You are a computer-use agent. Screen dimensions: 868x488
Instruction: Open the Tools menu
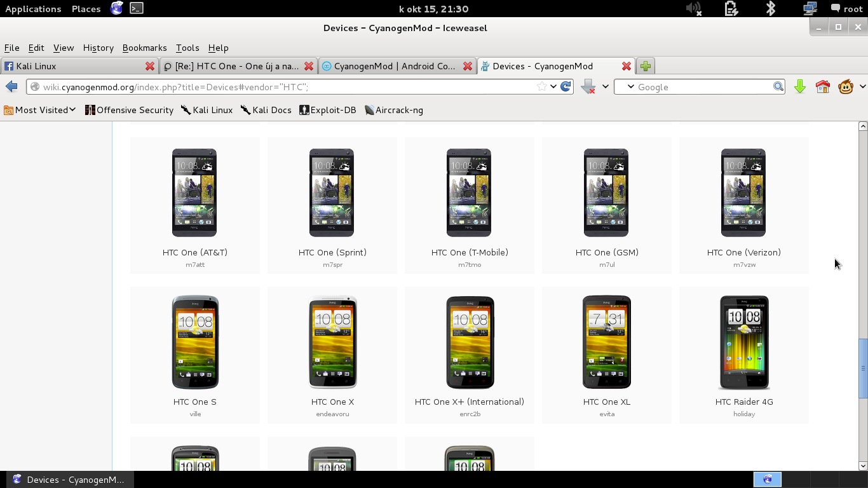pos(187,48)
